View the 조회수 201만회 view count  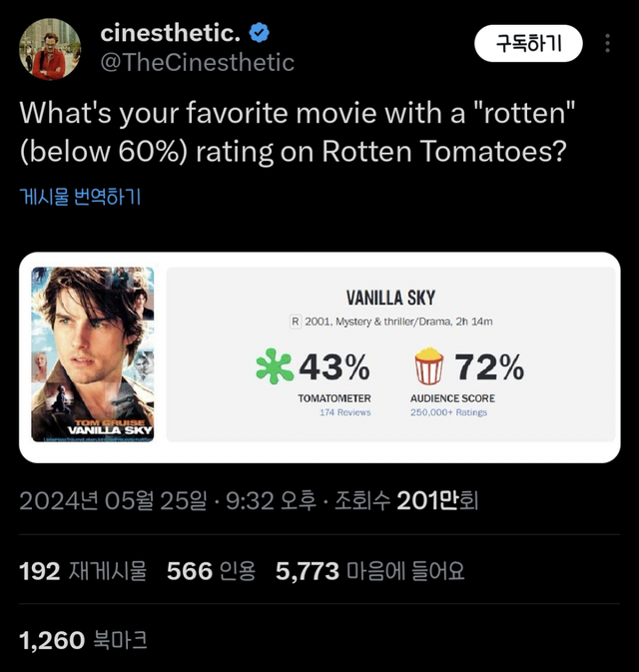[x=406, y=500]
